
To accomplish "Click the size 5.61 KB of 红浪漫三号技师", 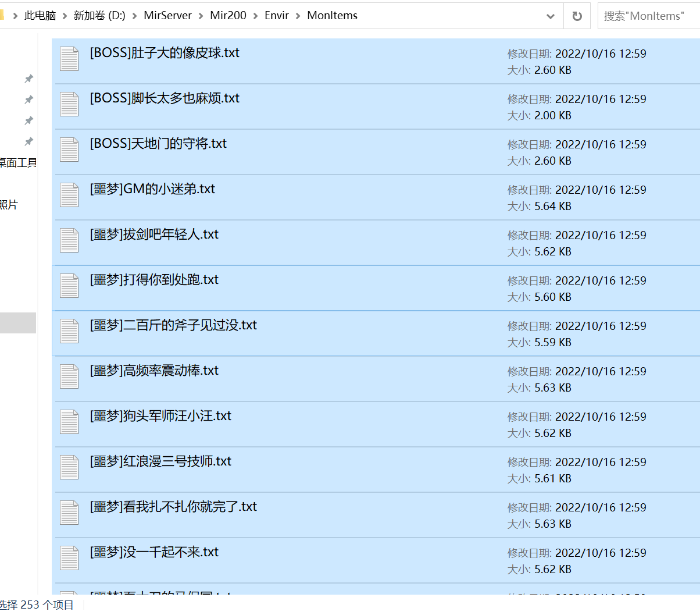I will [553, 479].
